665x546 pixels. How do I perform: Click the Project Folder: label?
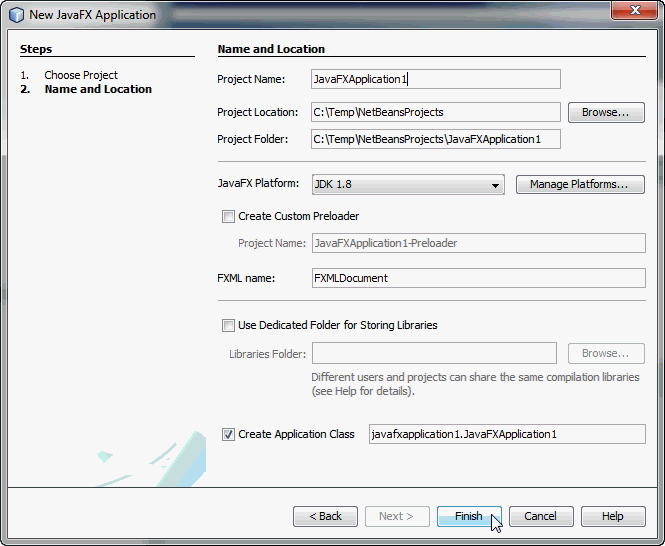tap(252, 139)
